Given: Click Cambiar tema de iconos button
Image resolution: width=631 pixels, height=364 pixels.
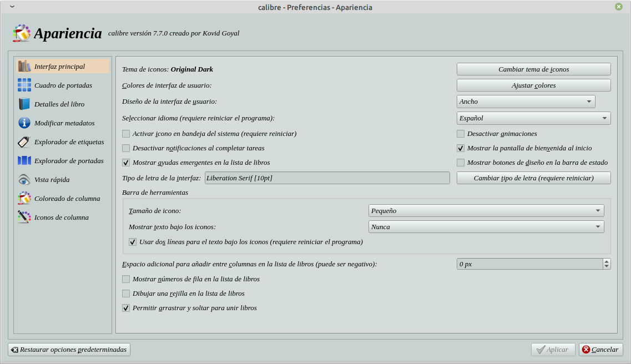Looking at the screenshot, I should (x=534, y=69).
